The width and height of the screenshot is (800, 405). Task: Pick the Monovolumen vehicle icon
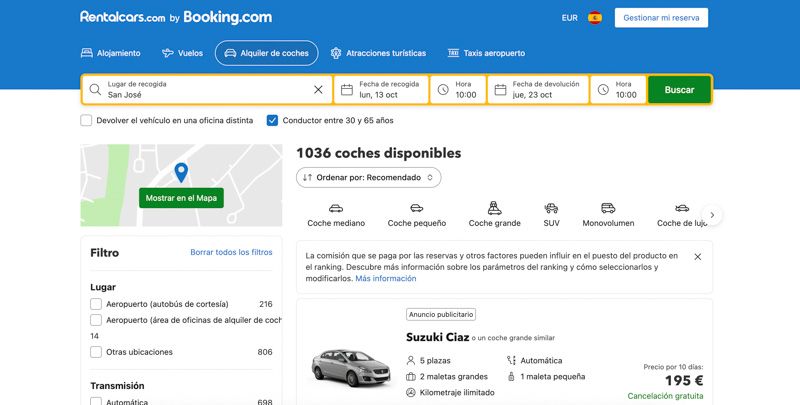(609, 208)
